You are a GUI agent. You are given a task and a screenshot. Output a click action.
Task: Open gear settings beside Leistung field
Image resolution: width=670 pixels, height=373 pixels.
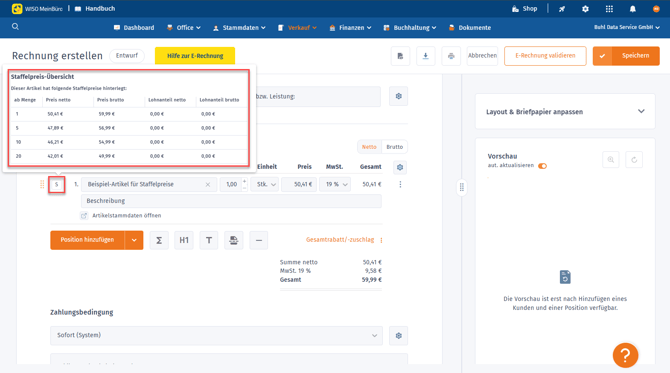click(399, 97)
